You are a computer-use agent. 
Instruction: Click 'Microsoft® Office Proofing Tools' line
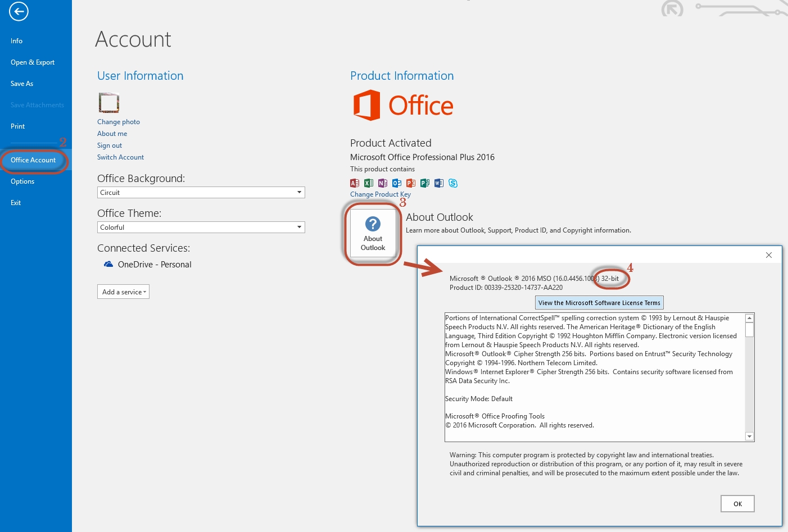point(495,416)
